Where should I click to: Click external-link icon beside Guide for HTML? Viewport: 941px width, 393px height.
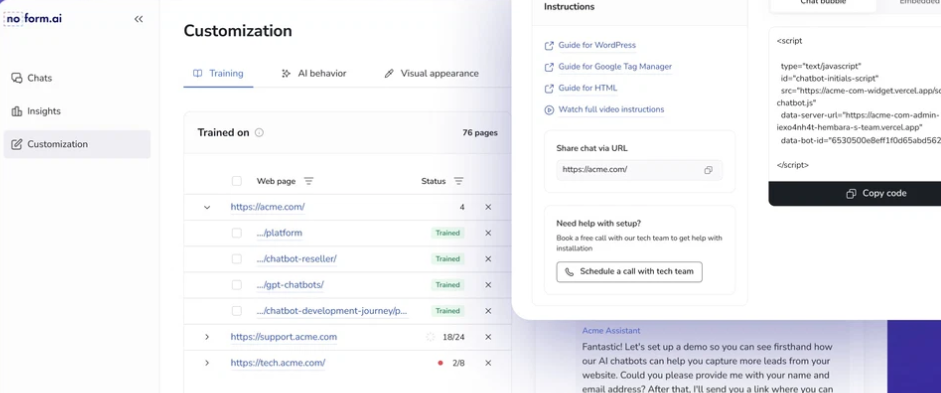point(549,89)
